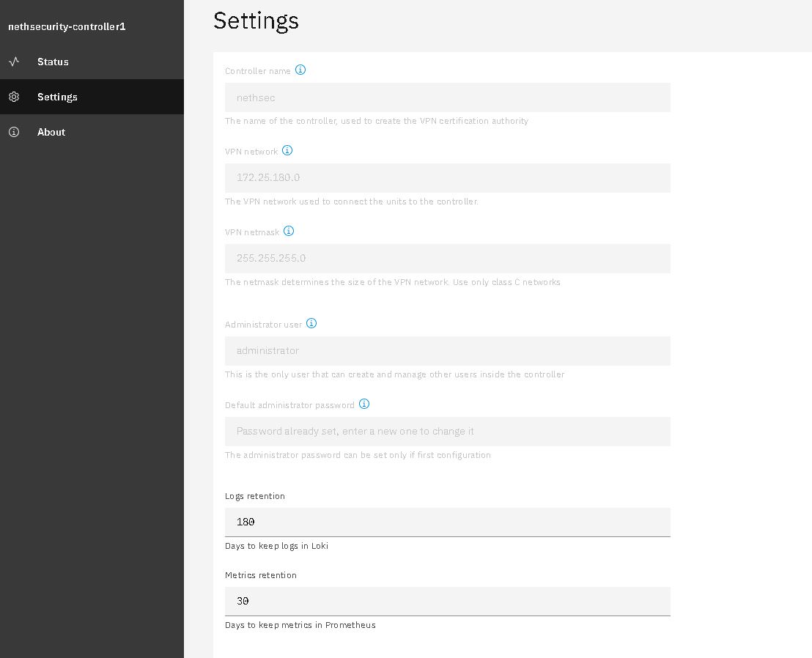Click the Default administrator password field
Screen dimensions: 812x658
point(448,432)
